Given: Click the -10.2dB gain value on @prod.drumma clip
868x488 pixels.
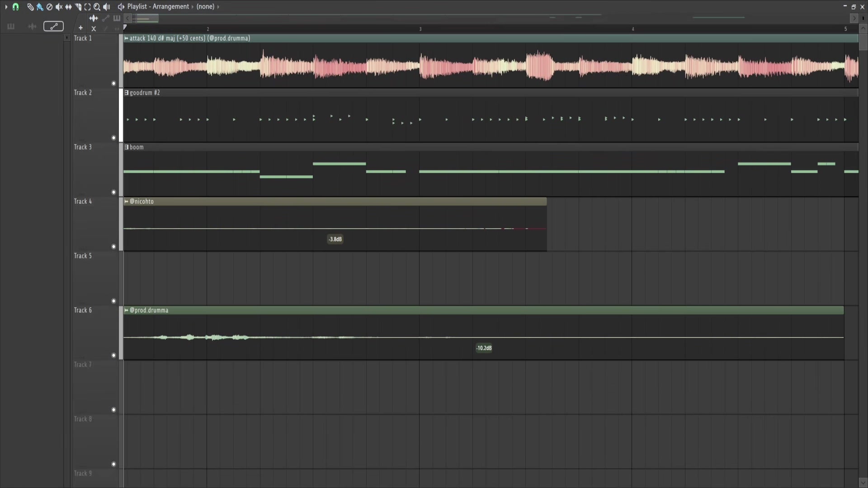Looking at the screenshot, I should point(484,348).
